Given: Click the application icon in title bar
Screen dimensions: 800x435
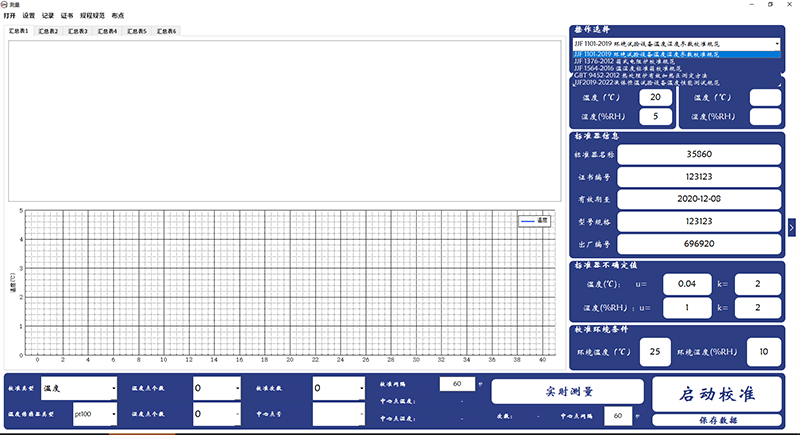Looking at the screenshot, I should pos(4,4).
